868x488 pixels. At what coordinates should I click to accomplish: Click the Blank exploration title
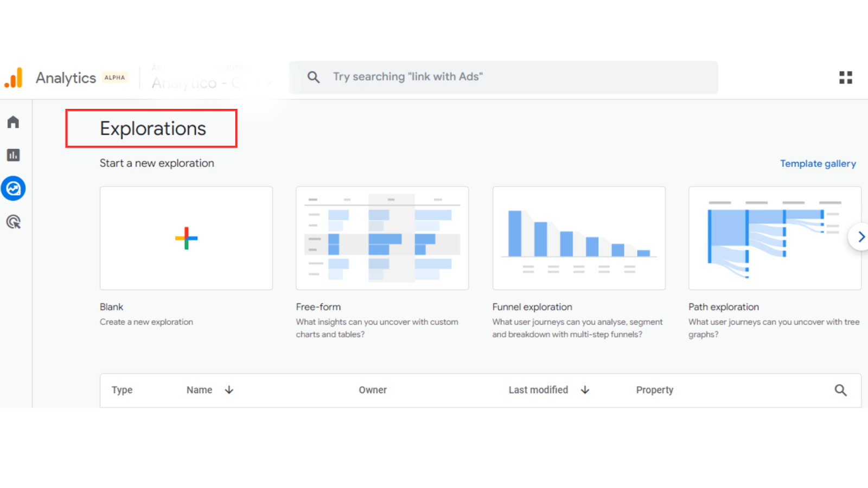click(x=111, y=307)
